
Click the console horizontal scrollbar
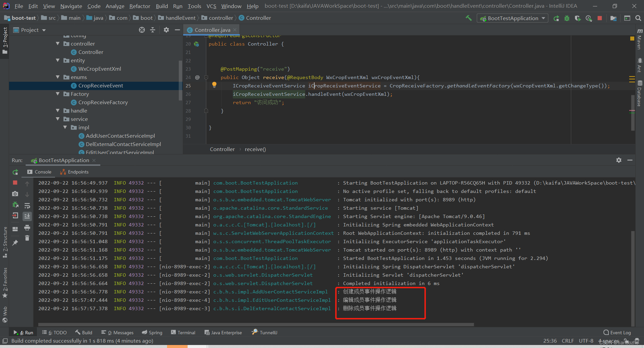(x=256, y=324)
